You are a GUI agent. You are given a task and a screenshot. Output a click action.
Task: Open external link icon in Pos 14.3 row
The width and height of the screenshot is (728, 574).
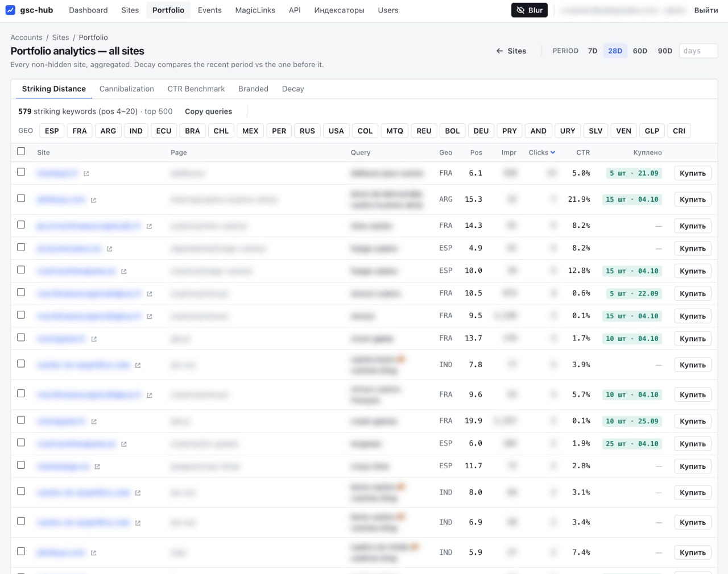[149, 226]
